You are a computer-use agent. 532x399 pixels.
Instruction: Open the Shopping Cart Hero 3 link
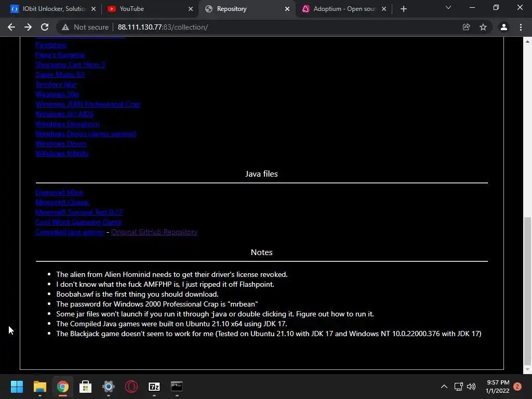point(70,64)
